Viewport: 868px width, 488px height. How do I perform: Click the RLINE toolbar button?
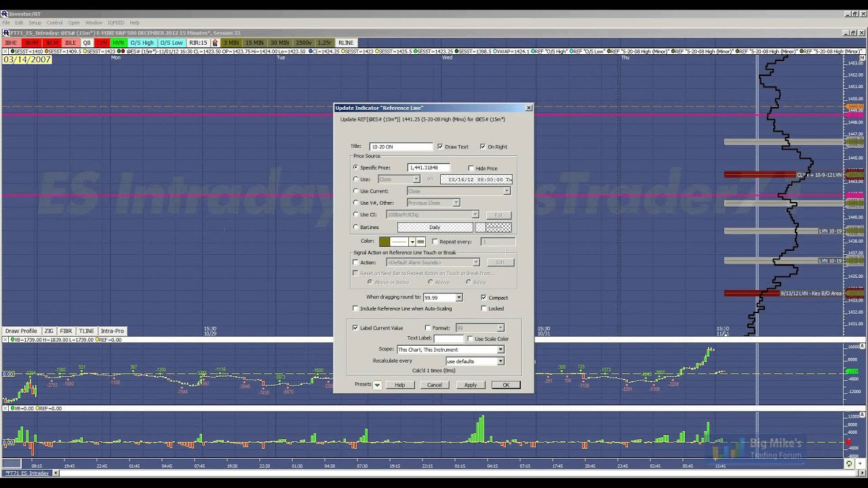(346, 43)
